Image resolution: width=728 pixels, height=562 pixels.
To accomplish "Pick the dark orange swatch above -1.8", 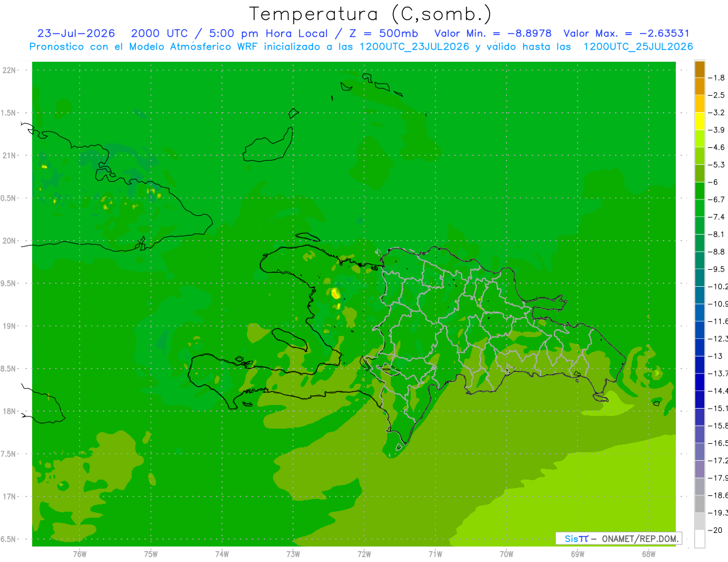I will (699, 69).
